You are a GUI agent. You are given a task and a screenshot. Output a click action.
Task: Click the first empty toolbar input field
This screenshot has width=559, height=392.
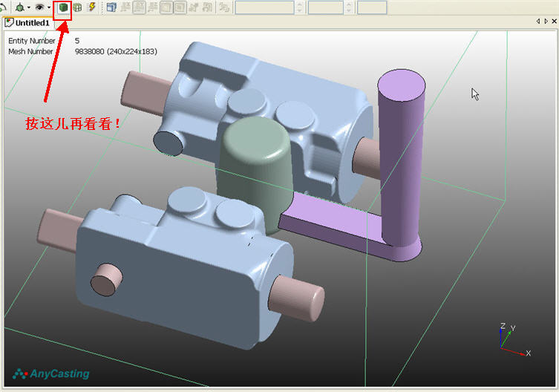click(x=264, y=7)
